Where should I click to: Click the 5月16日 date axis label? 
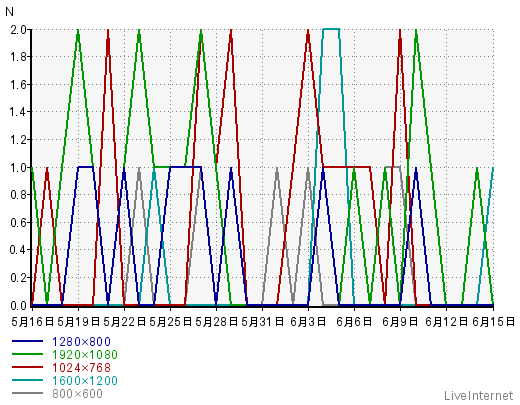pyautogui.click(x=32, y=321)
